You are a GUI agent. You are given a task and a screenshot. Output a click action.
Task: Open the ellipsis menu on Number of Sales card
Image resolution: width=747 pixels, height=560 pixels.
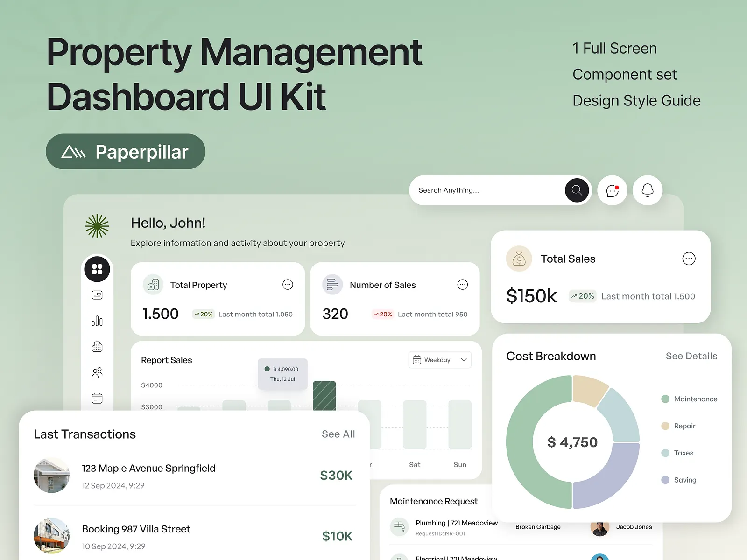(462, 284)
